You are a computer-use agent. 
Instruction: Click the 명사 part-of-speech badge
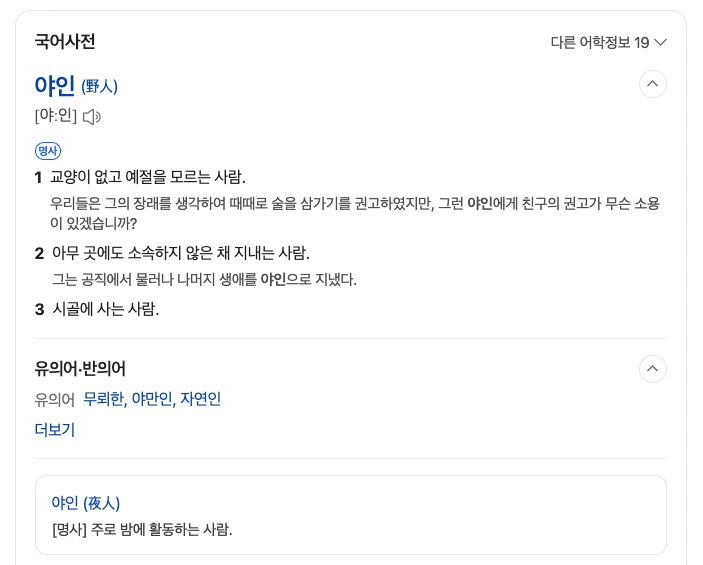click(47, 150)
